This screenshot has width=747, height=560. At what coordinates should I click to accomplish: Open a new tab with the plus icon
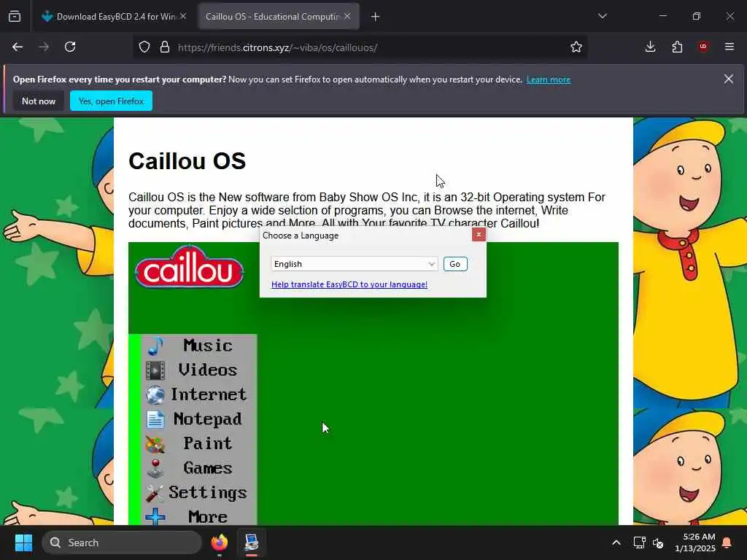click(x=376, y=17)
